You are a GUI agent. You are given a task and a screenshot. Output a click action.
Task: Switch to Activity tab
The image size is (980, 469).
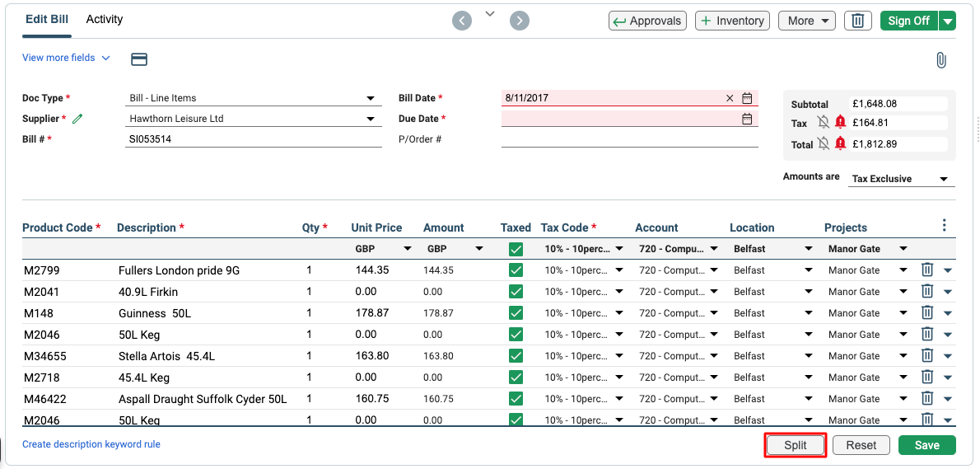pos(105,20)
